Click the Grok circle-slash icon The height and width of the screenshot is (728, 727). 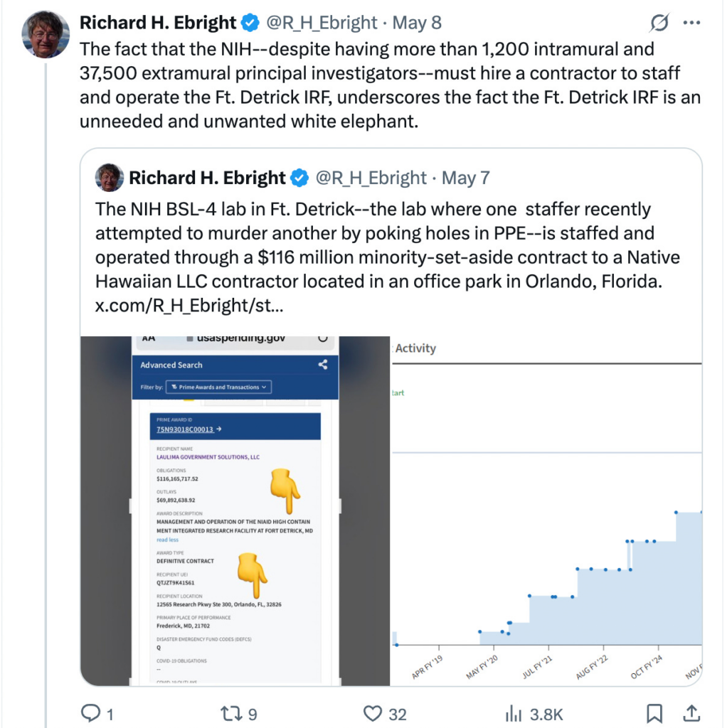coord(659,23)
